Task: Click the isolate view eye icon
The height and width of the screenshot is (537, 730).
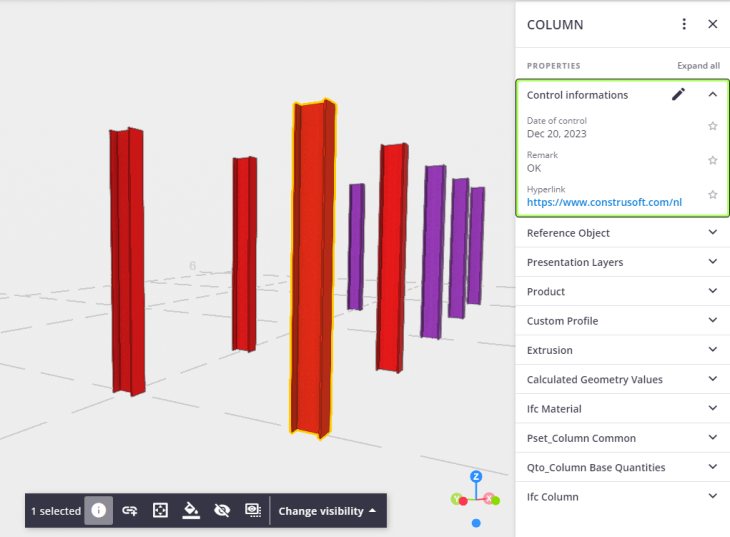Action: click(253, 511)
